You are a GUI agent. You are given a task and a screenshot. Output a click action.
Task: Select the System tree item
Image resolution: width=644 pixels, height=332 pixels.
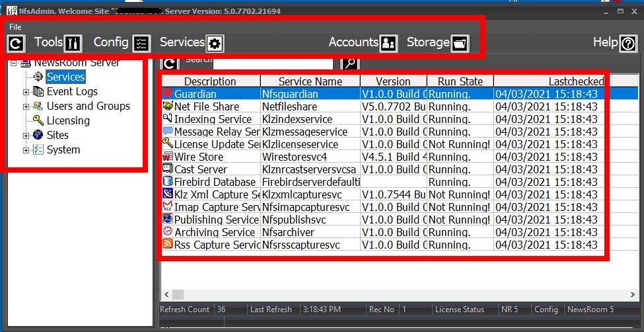click(63, 149)
